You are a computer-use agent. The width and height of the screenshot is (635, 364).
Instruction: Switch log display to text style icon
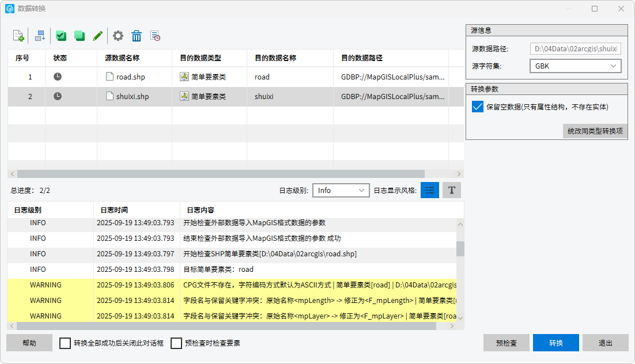tap(452, 190)
